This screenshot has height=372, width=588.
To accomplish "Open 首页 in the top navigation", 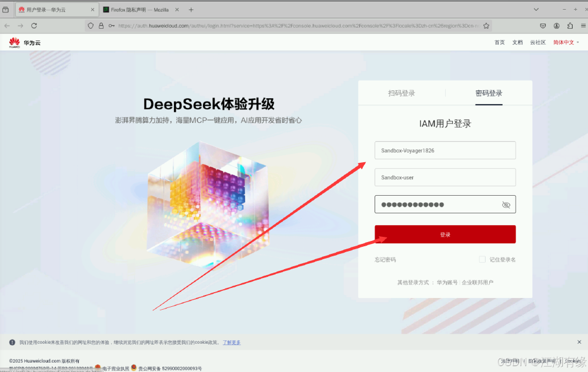I will 499,42.
